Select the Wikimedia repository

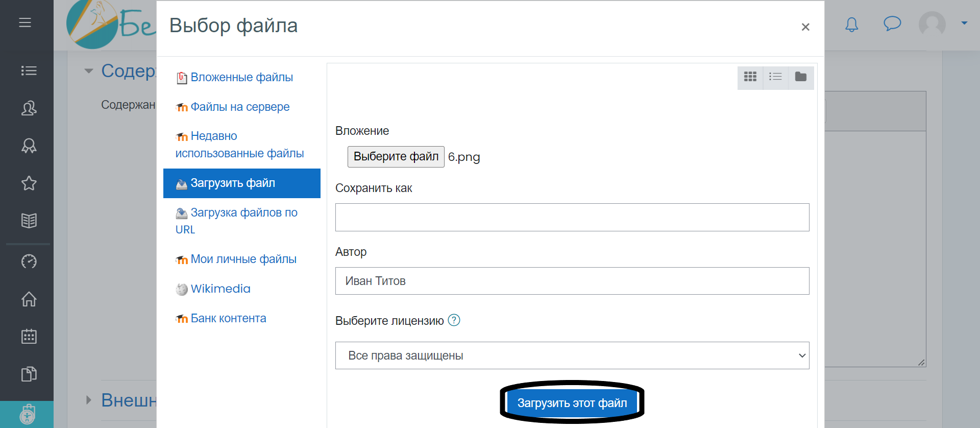[x=220, y=289]
